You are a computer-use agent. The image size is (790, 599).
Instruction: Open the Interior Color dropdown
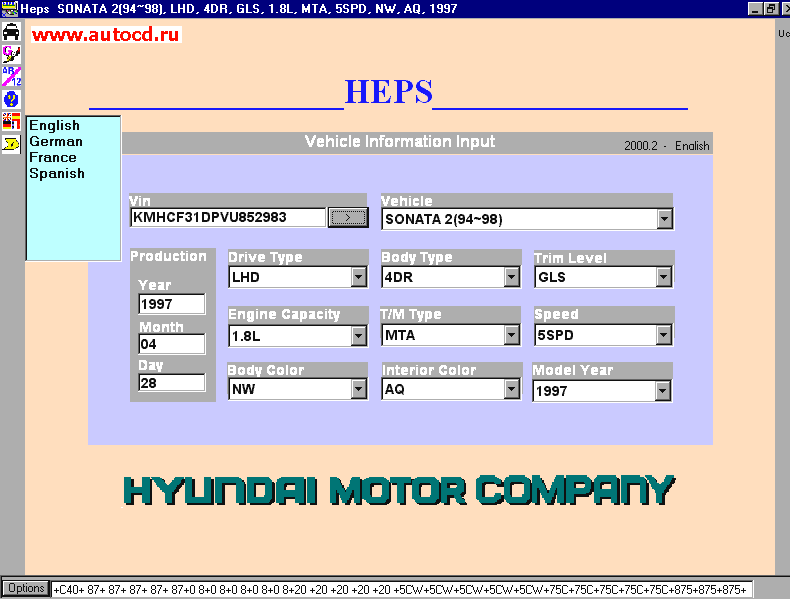(x=511, y=389)
